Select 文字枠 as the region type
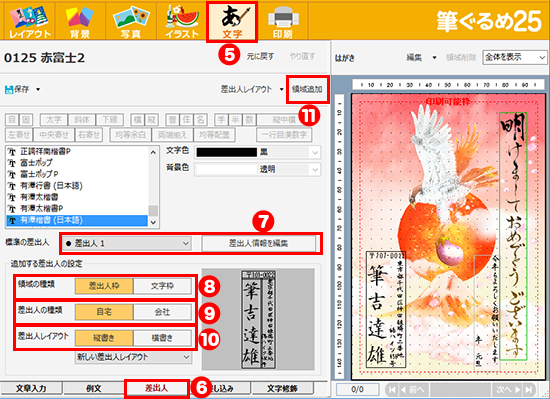This screenshot has width=550, height=399. 162,286
